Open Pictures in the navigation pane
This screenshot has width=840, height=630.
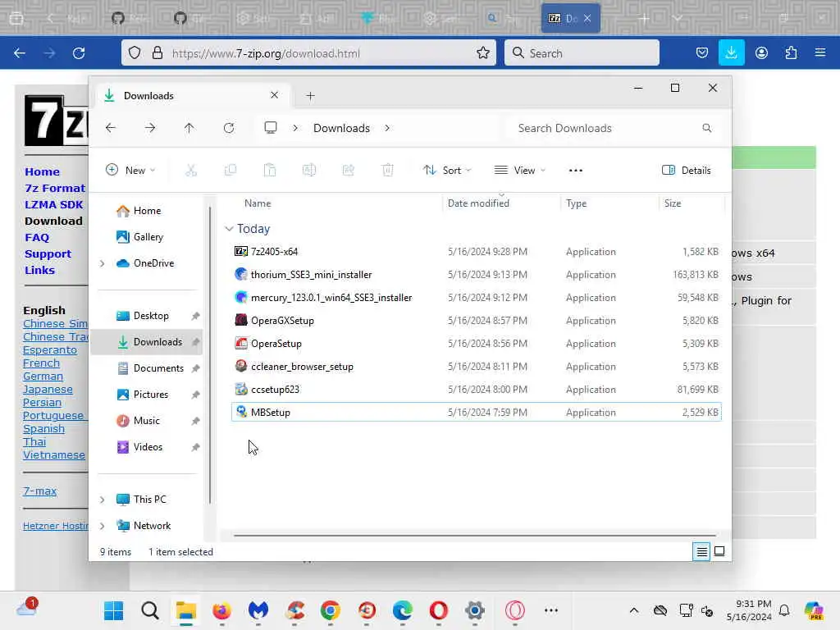point(151,395)
